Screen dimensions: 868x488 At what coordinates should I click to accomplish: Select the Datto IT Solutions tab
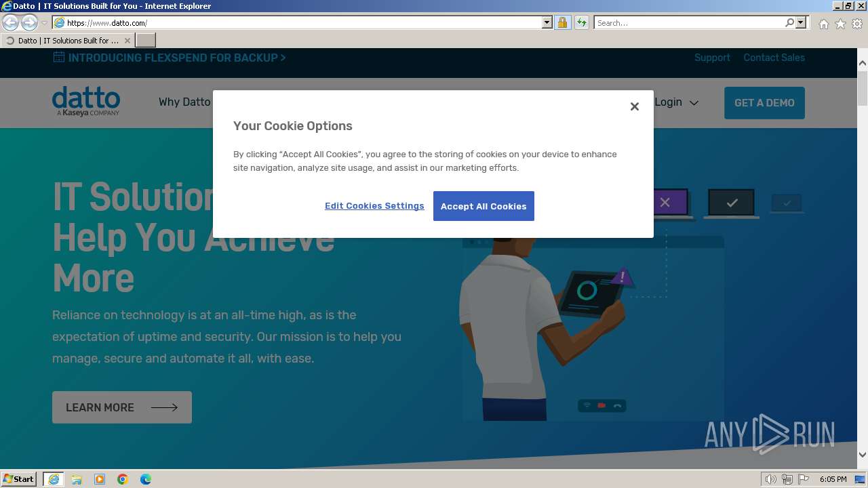(68, 41)
